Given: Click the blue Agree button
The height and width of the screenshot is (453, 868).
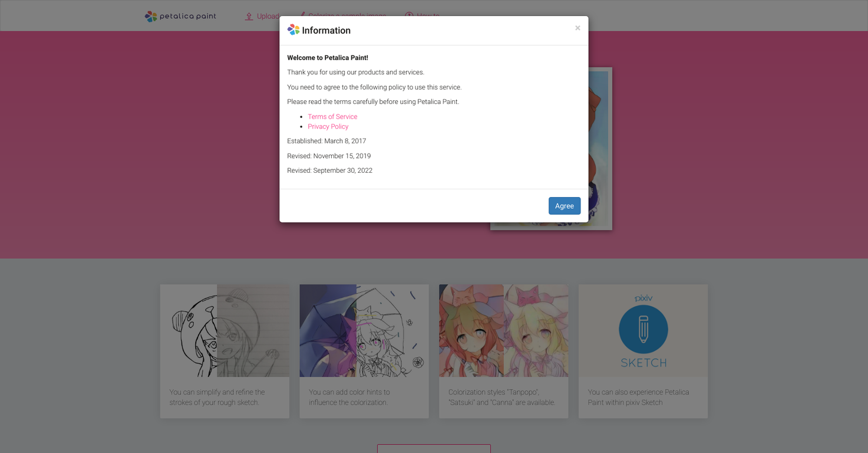Looking at the screenshot, I should tap(565, 206).
